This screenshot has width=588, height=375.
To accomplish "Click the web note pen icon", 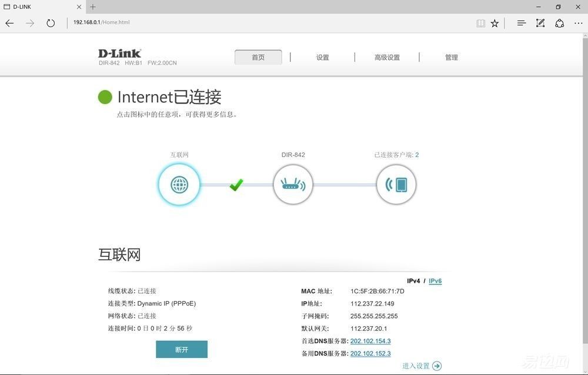I will pos(540,23).
